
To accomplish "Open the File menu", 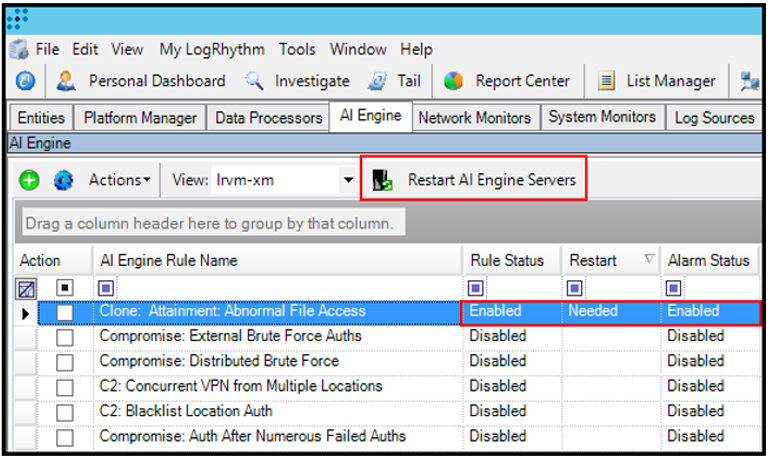I will [x=47, y=49].
